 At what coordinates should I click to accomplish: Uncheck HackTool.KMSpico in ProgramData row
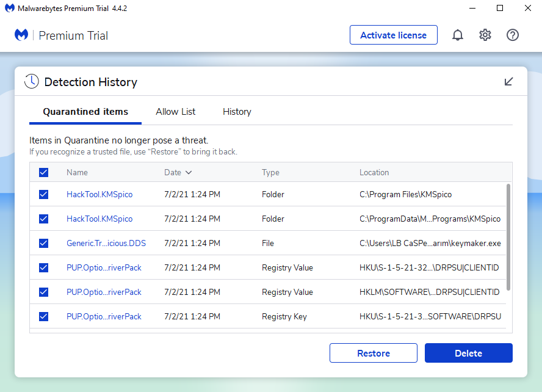43,219
